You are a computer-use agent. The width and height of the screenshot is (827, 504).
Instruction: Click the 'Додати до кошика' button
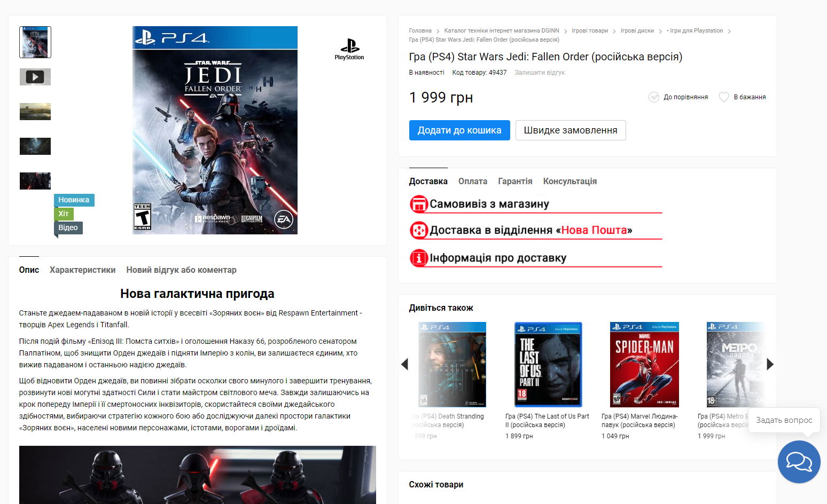pos(459,130)
